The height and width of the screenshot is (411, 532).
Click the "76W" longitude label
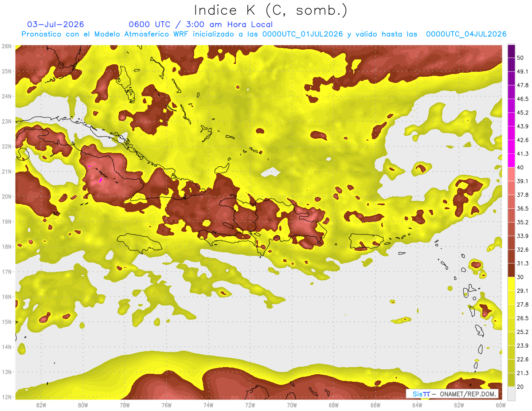coord(166,405)
